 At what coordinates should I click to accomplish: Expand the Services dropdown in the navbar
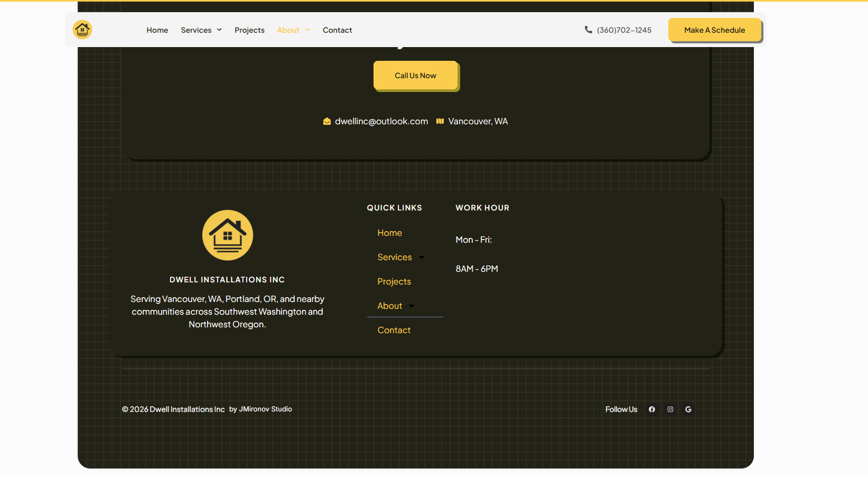(x=219, y=30)
